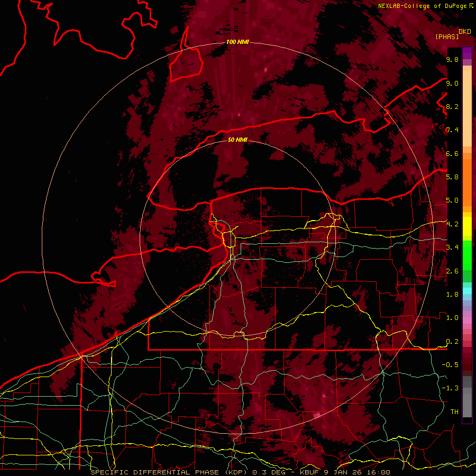Click the TH threshold label on the scale
The width and height of the screenshot is (476, 476).
pyautogui.click(x=454, y=412)
